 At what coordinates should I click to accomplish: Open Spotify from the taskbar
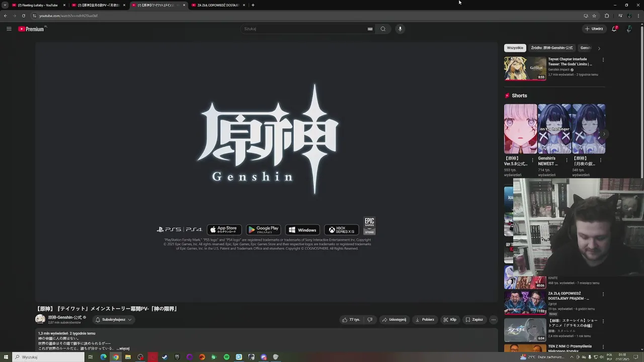click(x=226, y=357)
